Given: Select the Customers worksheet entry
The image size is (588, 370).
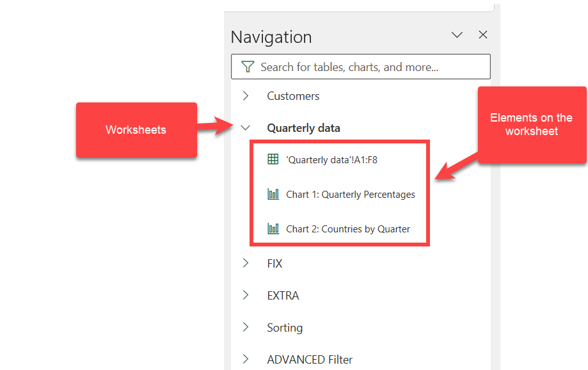Looking at the screenshot, I should tap(293, 95).
